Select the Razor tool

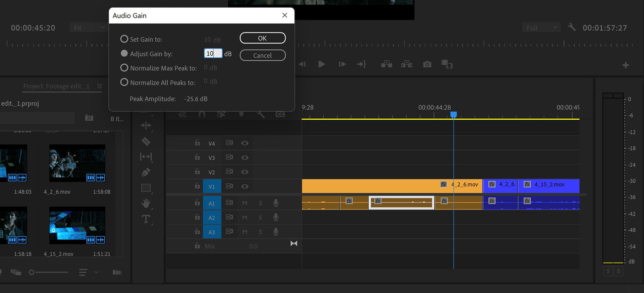(x=146, y=141)
